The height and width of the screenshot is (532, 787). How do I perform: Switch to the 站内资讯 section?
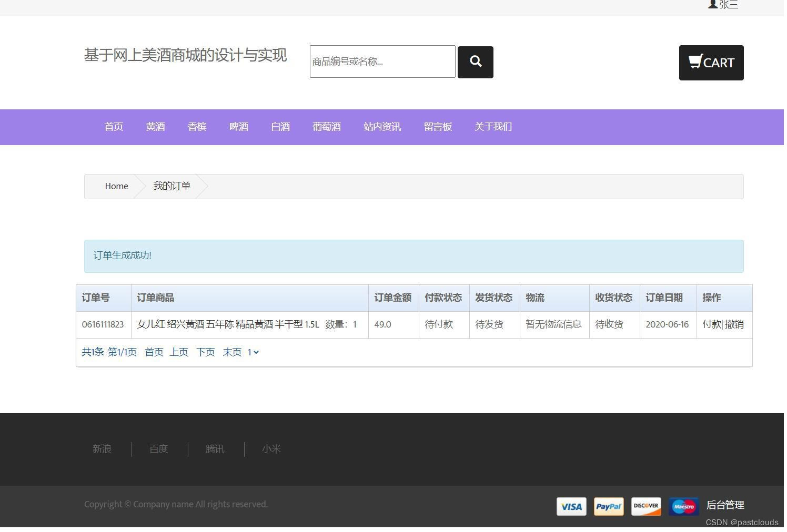[x=382, y=127]
